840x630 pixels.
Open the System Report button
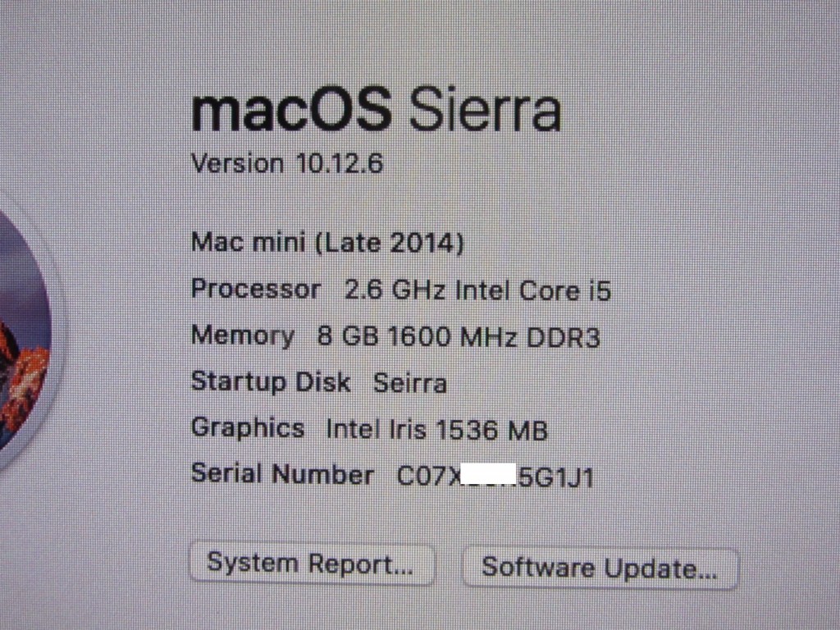312,564
